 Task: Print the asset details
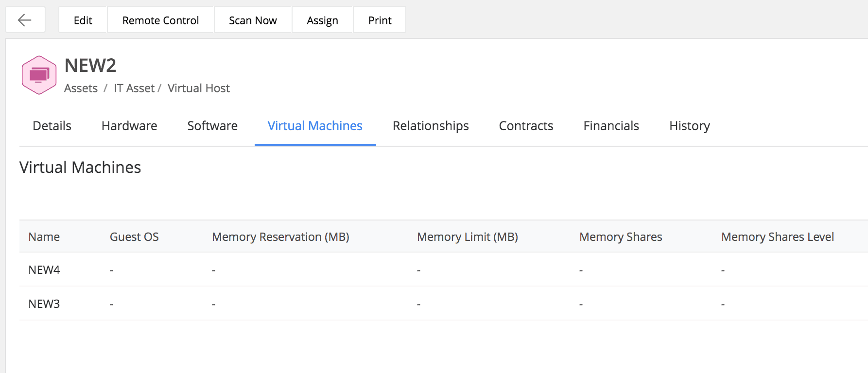click(380, 20)
